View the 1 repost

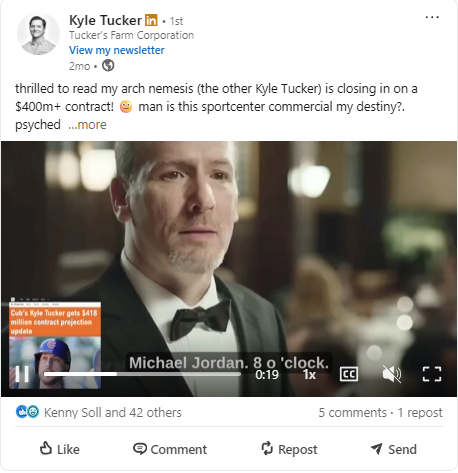point(420,413)
